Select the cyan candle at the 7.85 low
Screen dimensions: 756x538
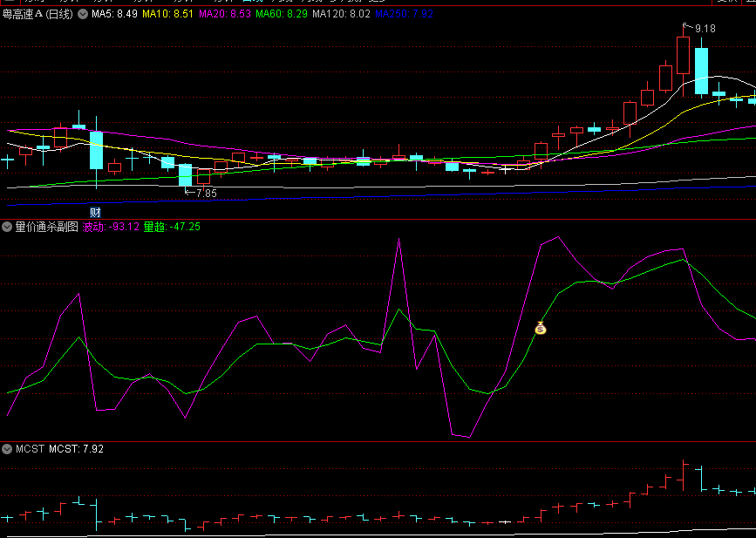click(x=185, y=176)
